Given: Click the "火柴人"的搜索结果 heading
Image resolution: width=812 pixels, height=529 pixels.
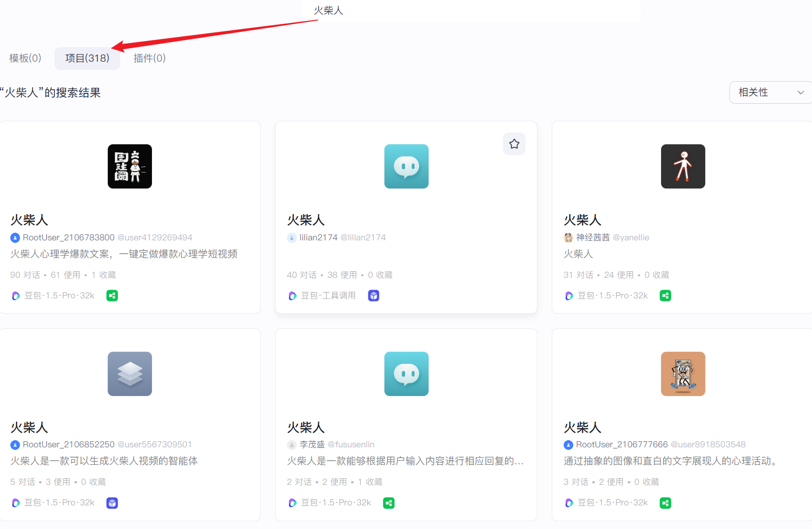Looking at the screenshot, I should pos(50,93).
